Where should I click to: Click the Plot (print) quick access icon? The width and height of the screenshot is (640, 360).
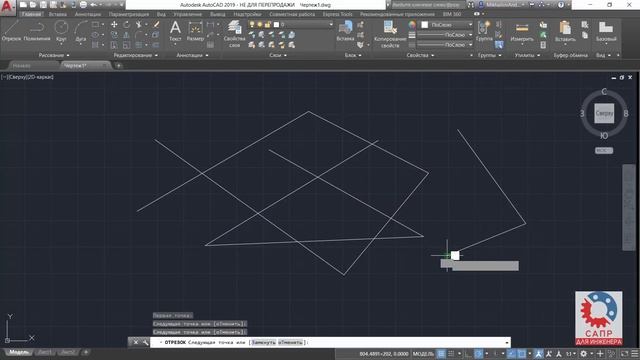coord(83,5)
